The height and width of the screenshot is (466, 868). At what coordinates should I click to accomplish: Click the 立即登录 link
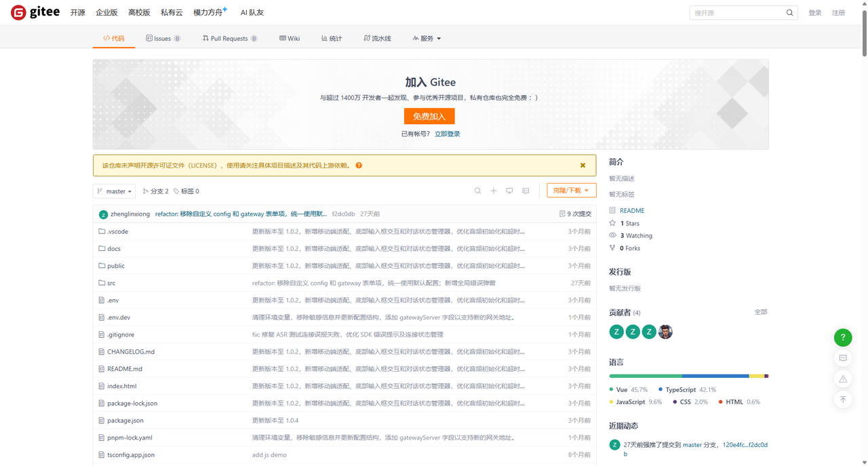click(448, 134)
